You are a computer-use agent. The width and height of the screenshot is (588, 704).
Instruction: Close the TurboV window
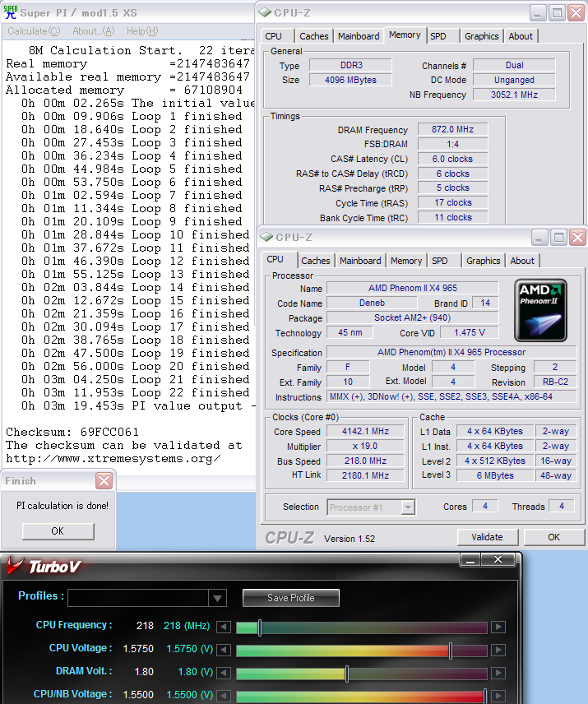[x=498, y=559]
